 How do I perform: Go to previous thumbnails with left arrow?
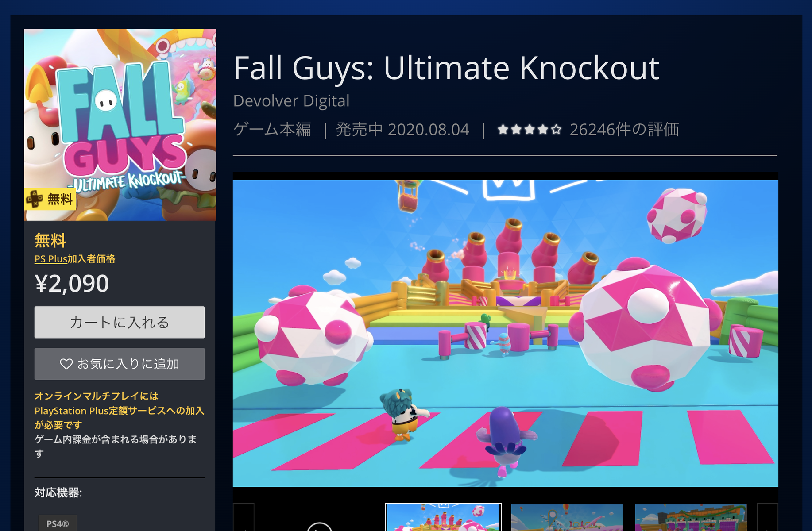tap(244, 518)
